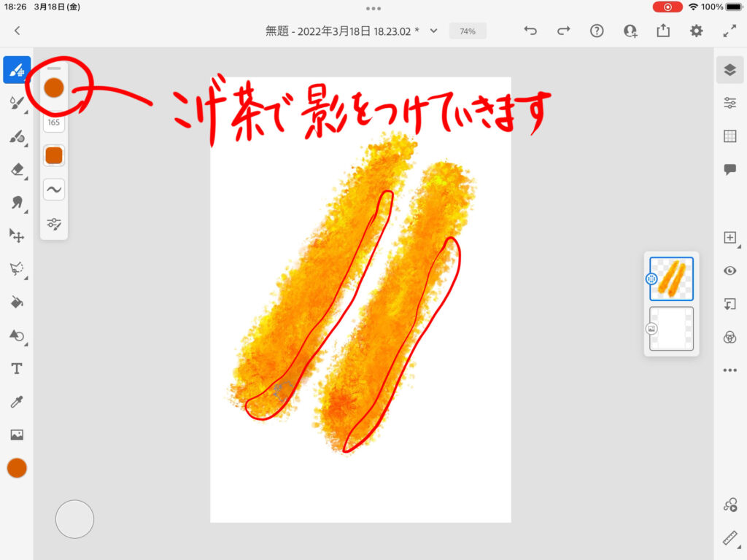The image size is (747, 560).
Task: Select the white background layer thumbnail
Action: (671, 329)
